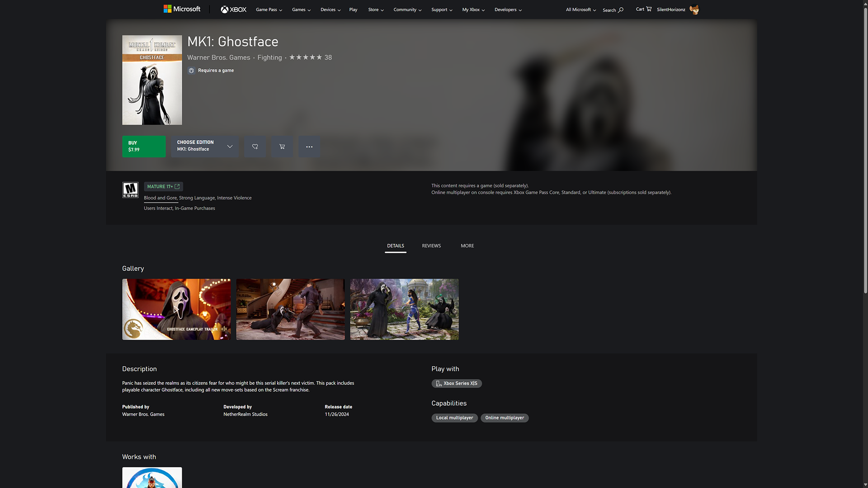Expand the Store menu

click(x=376, y=9)
